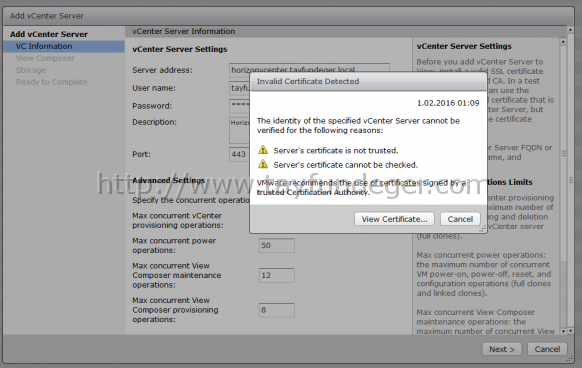Screen dimensions: 582x368
Task: Click text Server's certificate cannot be checked.
Action: click(346, 165)
